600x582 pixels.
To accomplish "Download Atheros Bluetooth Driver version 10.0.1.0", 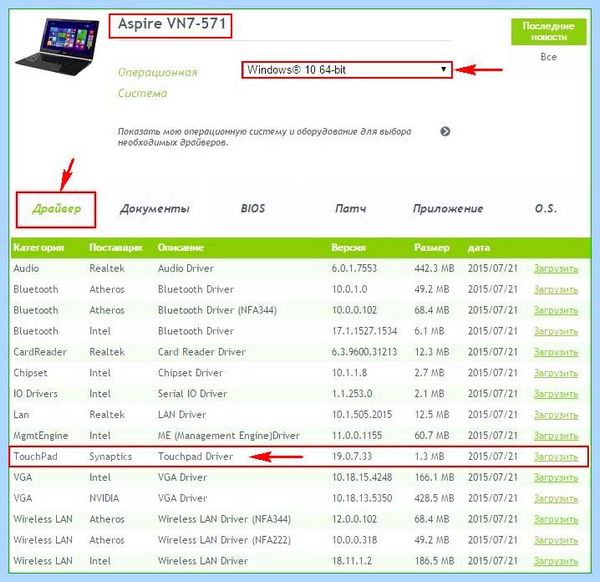I will [x=556, y=290].
